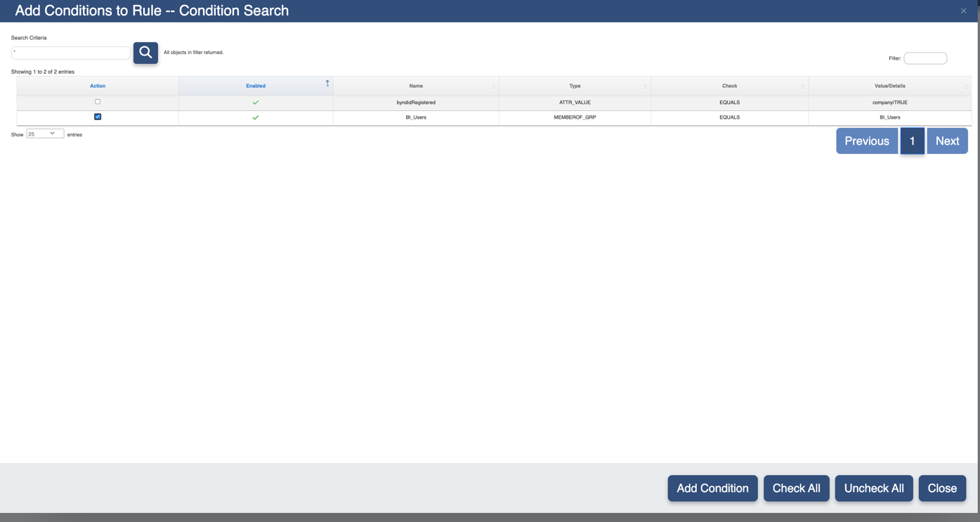Sort table by Name column header
Viewport: 980px width, 522px height.
click(x=416, y=86)
